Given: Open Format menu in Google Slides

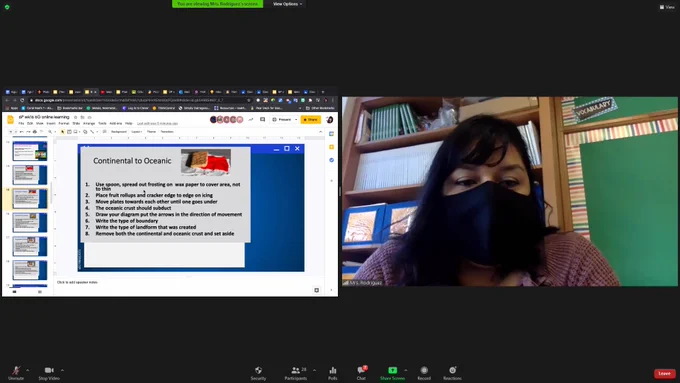Looking at the screenshot, I should pos(64,124).
